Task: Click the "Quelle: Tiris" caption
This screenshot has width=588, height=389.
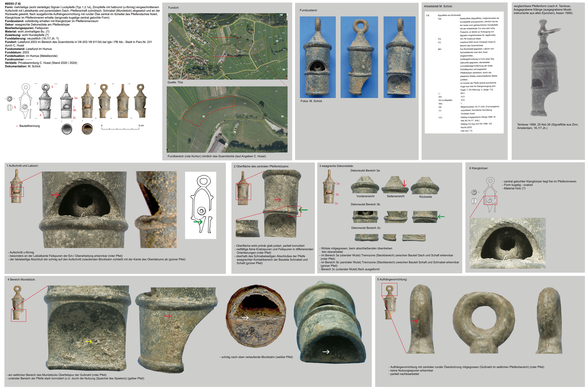Action: (x=175, y=82)
